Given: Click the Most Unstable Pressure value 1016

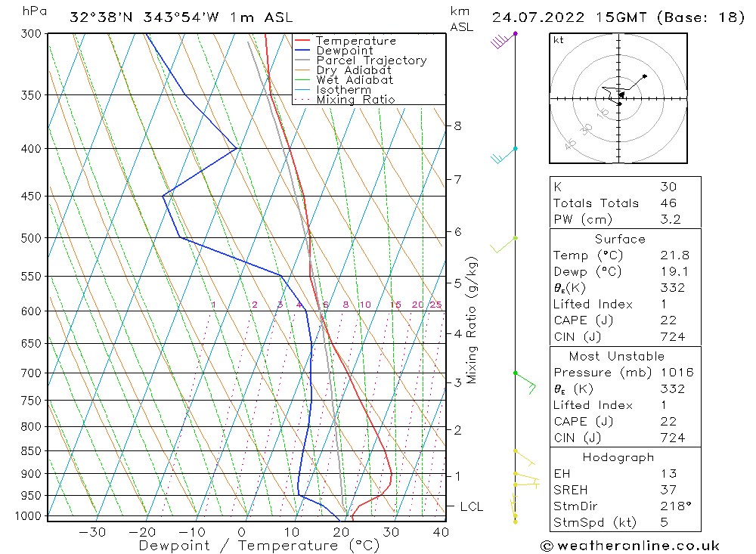Looking at the screenshot, I should coord(677,372).
